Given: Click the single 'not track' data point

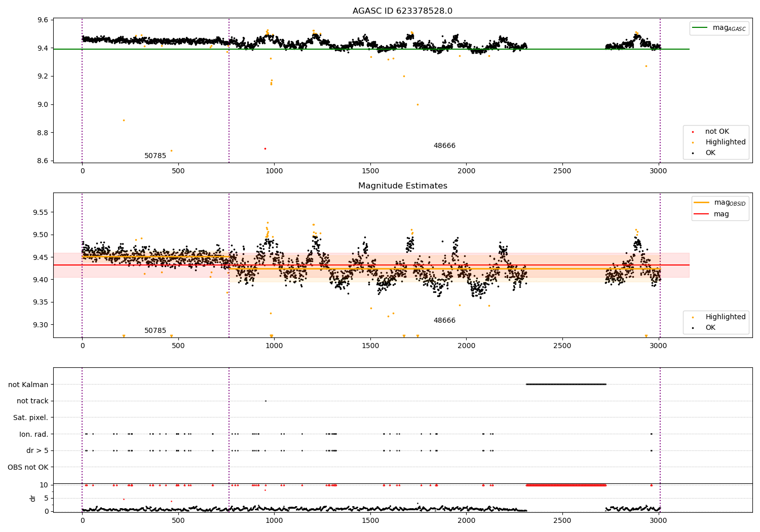Looking at the screenshot, I should point(265,401).
